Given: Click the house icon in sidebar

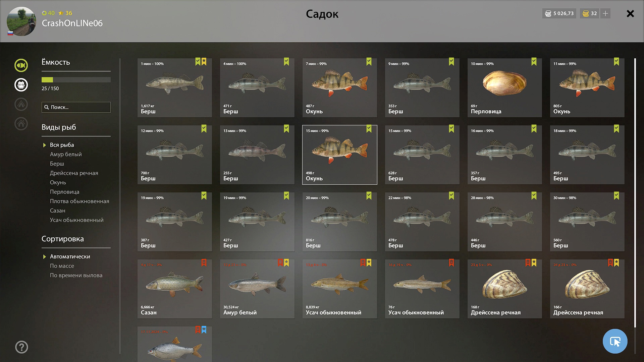Looking at the screenshot, I should coord(21,124).
